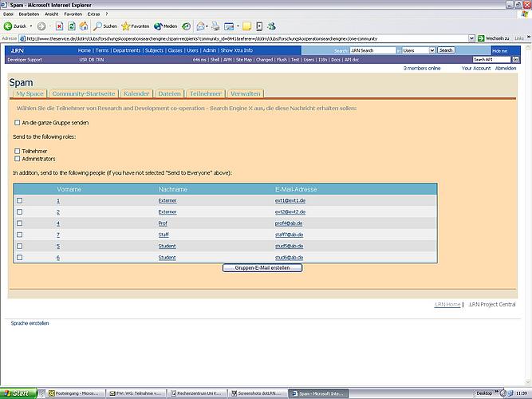532x399 pixels.
Task: Check 'An die ganze Gruppe senden'
Action: (x=18, y=123)
